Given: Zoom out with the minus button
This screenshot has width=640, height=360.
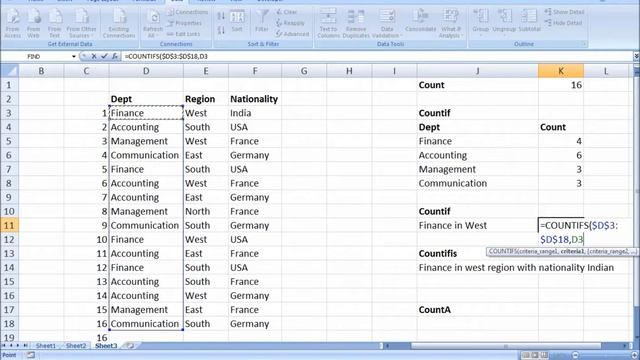Looking at the screenshot, I should click(x=575, y=355).
